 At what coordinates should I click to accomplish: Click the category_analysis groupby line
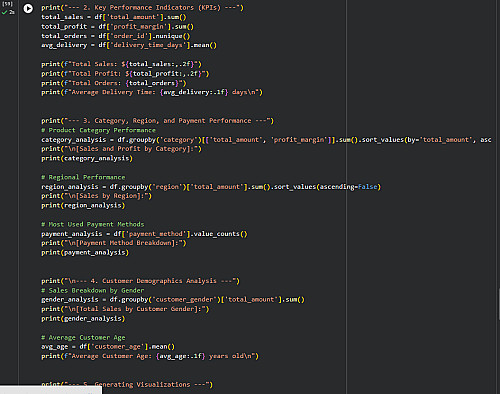266,140
